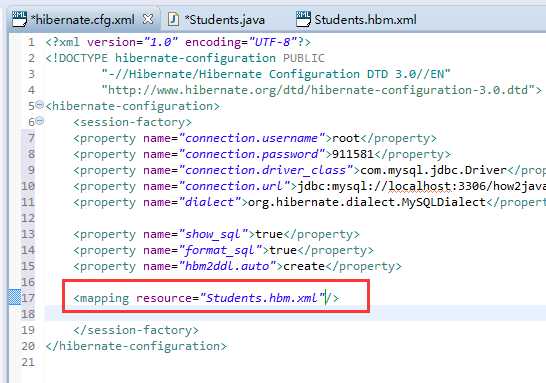546x383 pixels.
Task: Click the Hibernate Configuration DTD 3.0 public identifier
Action: 276,74
